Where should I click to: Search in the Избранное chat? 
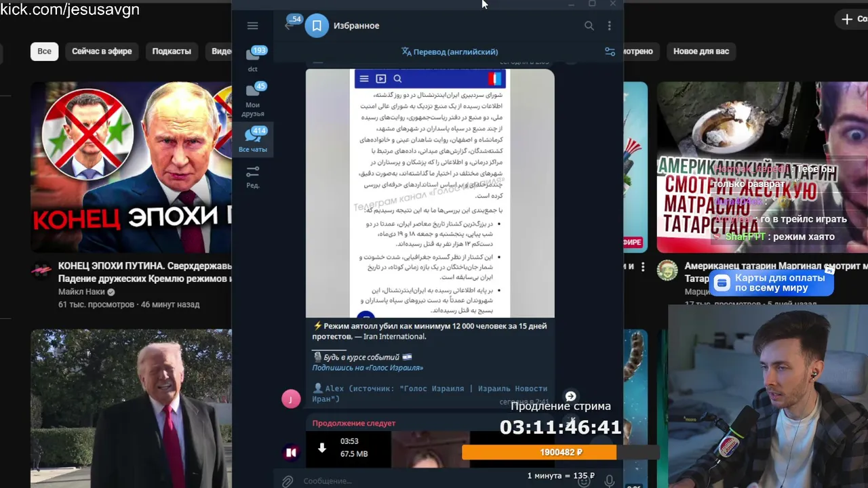[589, 26]
